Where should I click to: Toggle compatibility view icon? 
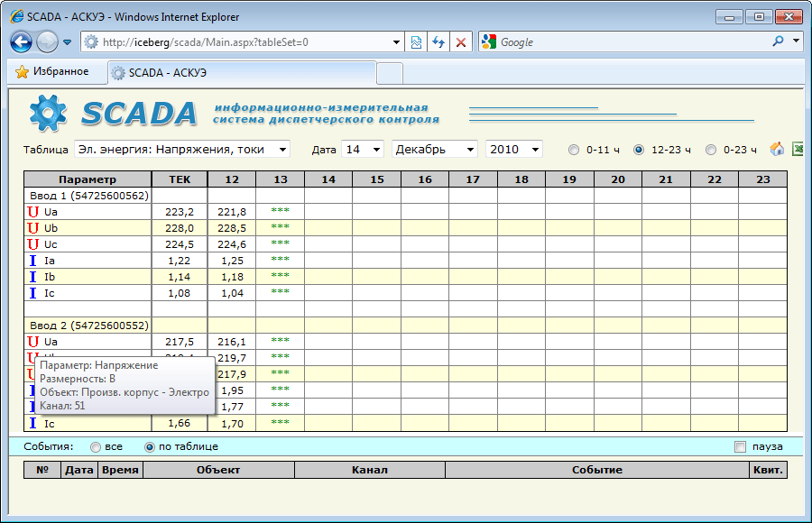(x=416, y=42)
